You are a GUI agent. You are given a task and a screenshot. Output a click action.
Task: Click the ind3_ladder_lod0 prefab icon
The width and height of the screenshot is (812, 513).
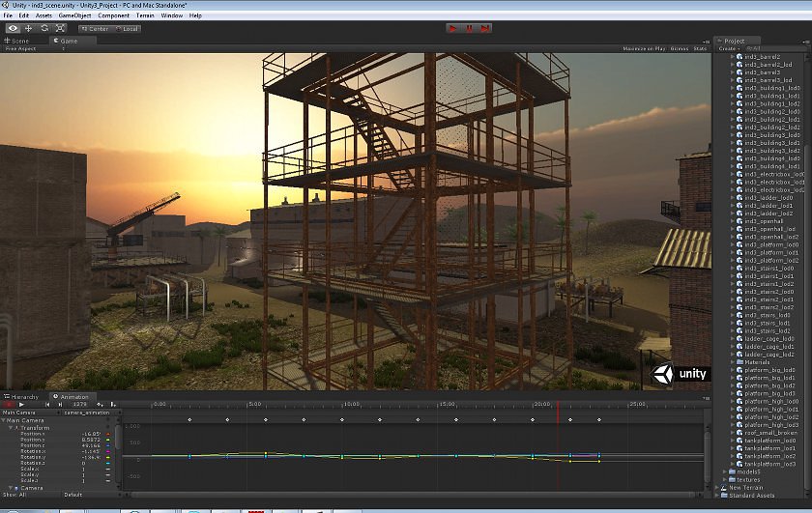[x=739, y=198]
